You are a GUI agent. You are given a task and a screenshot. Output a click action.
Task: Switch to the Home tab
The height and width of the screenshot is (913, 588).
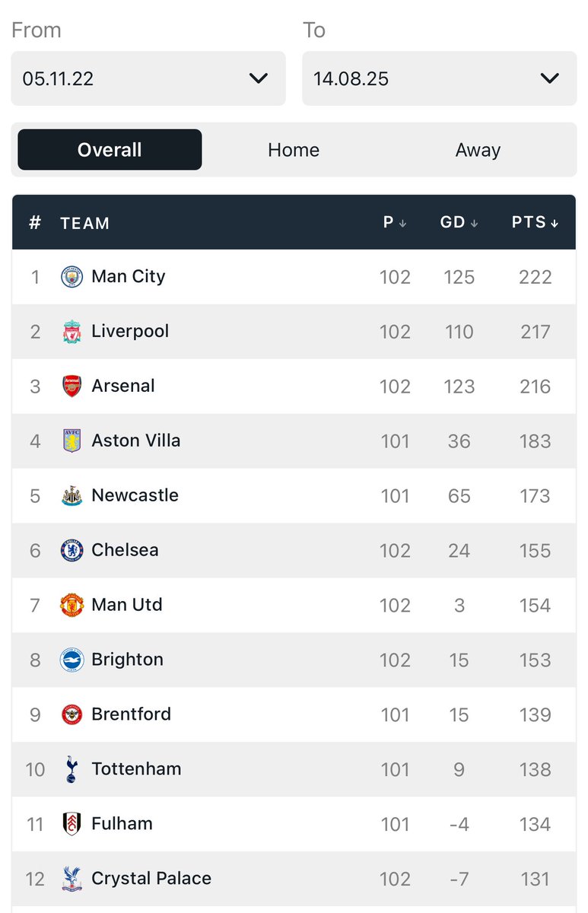pyautogui.click(x=294, y=150)
